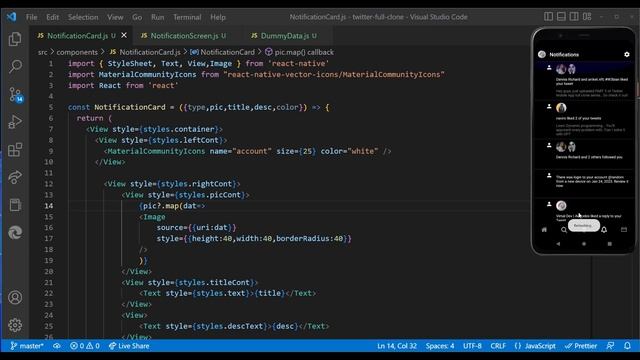This screenshot has width=640, height=360.
Task: Click the 'react-native' import string on line 1
Action: tap(298, 64)
